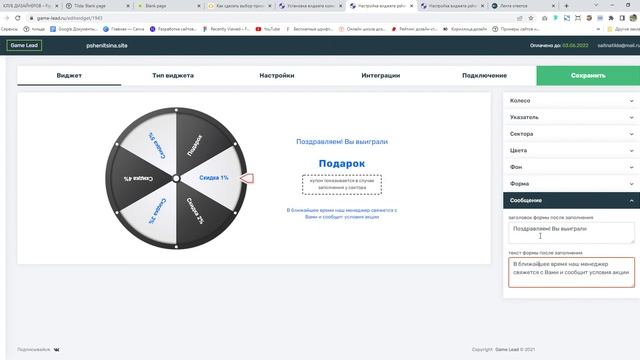Open the Google Документы bookmark
640x360 pixels.
tap(73, 29)
